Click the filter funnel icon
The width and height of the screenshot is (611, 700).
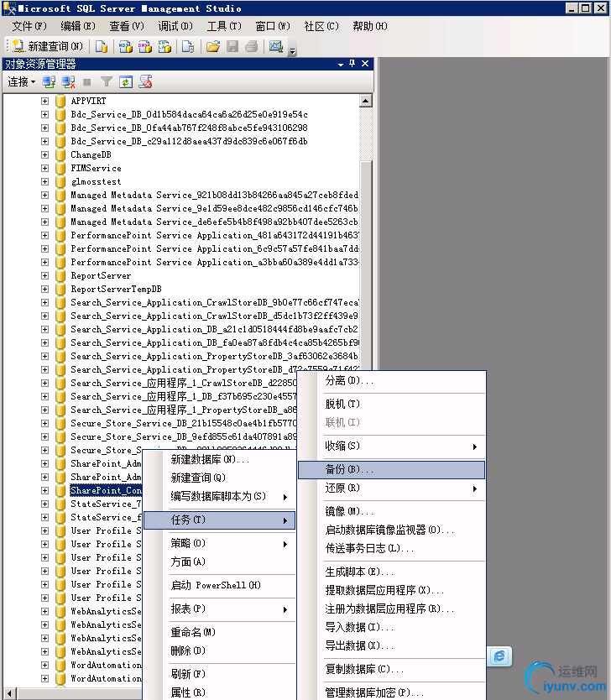(107, 82)
